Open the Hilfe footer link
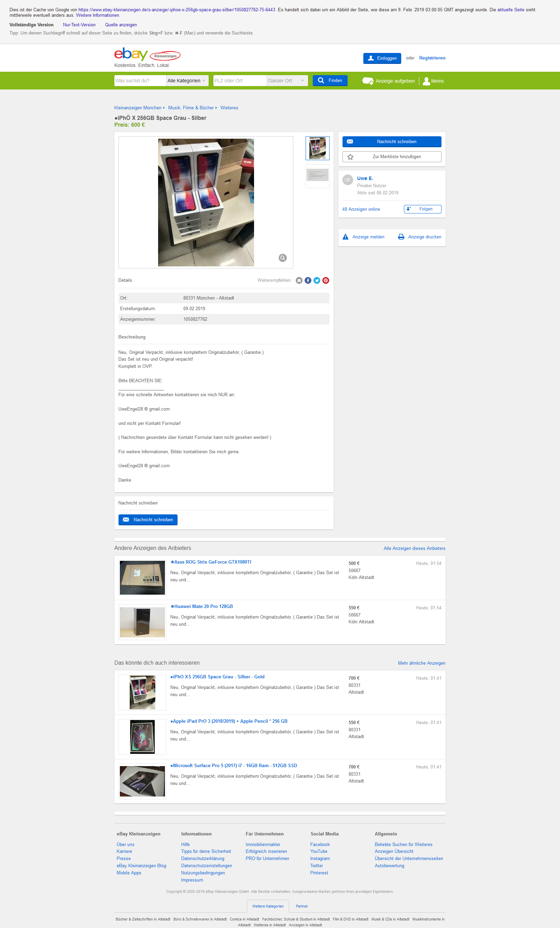The height and width of the screenshot is (928, 560). 185,844
